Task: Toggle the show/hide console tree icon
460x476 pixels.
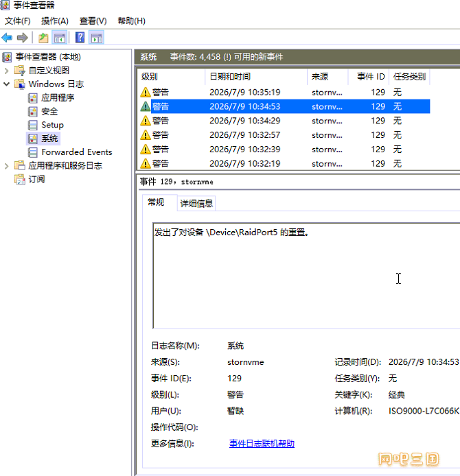Action: (60, 38)
